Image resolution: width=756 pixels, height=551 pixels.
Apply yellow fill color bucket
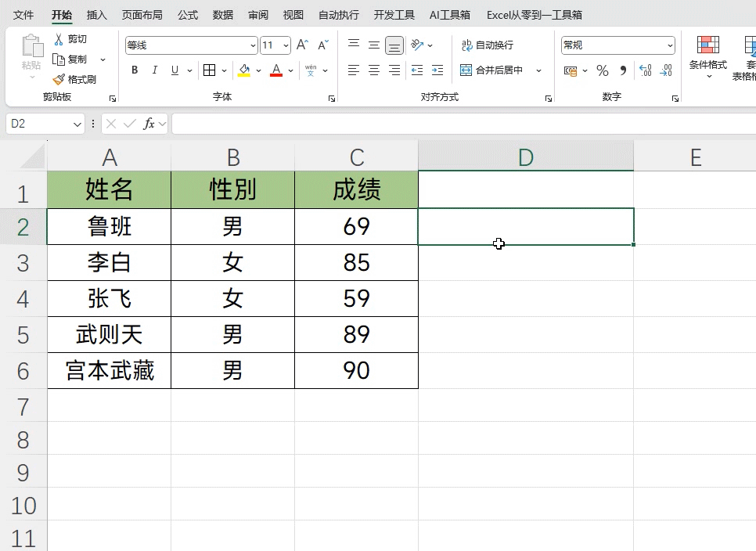click(x=244, y=70)
